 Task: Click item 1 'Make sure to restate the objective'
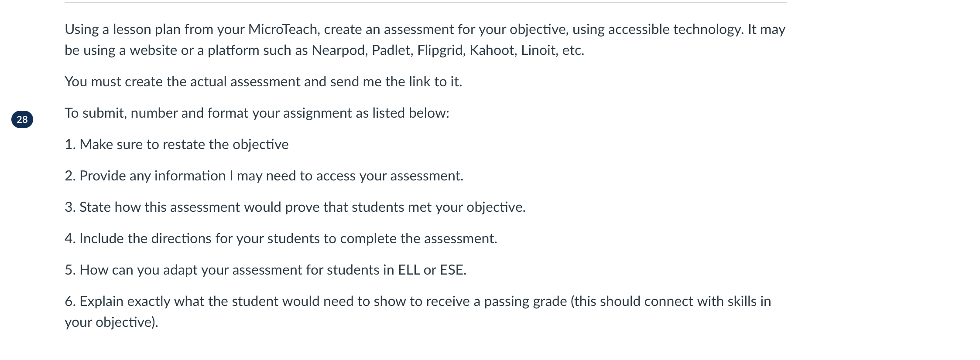[x=177, y=144]
